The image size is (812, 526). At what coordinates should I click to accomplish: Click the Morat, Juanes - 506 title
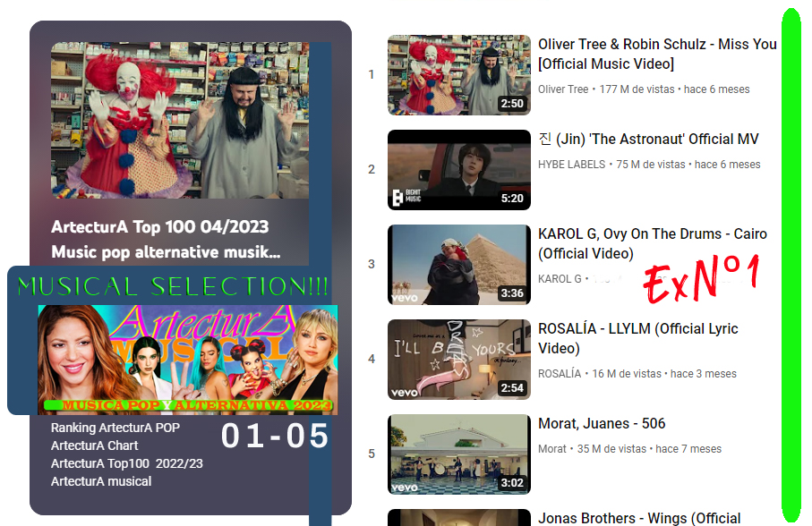pos(602,424)
